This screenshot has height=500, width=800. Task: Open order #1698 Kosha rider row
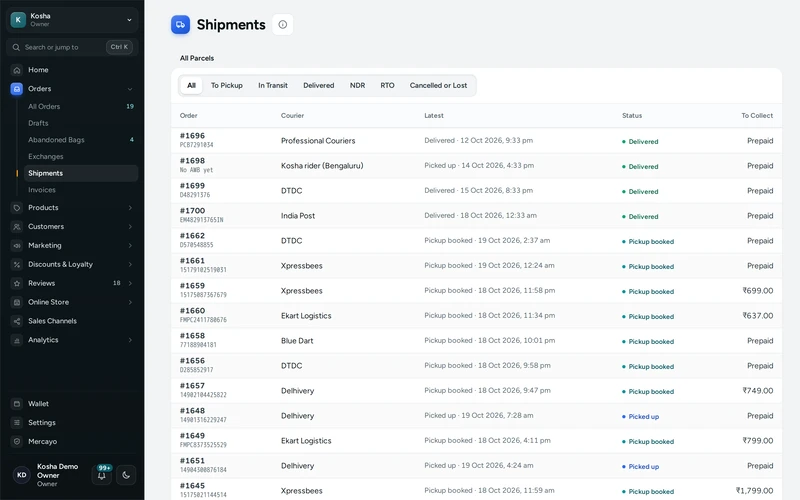[477, 165]
